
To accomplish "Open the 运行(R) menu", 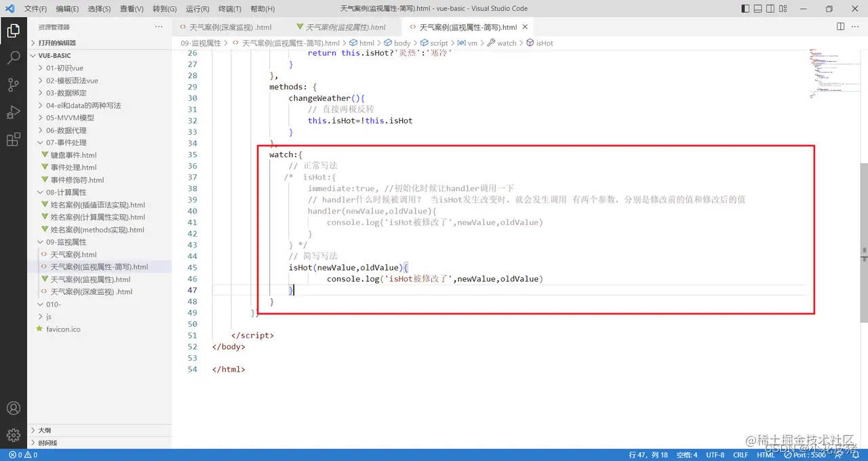I will coord(197,9).
